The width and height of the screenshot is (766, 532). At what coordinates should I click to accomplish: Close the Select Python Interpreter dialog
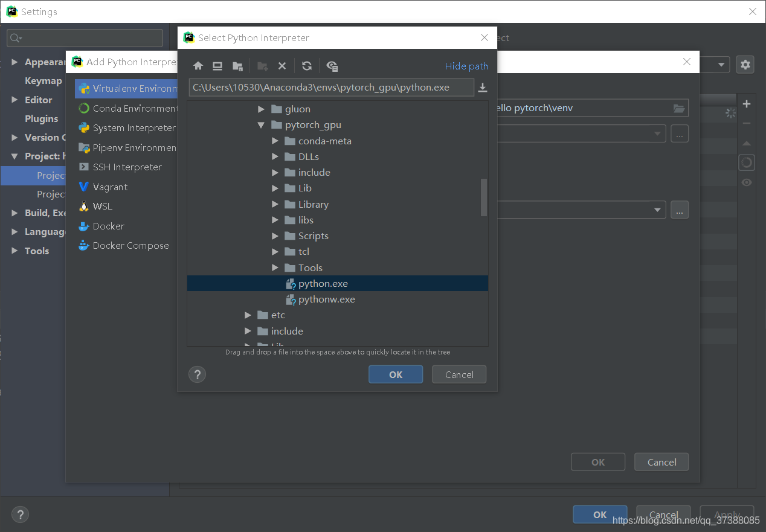pyautogui.click(x=484, y=37)
